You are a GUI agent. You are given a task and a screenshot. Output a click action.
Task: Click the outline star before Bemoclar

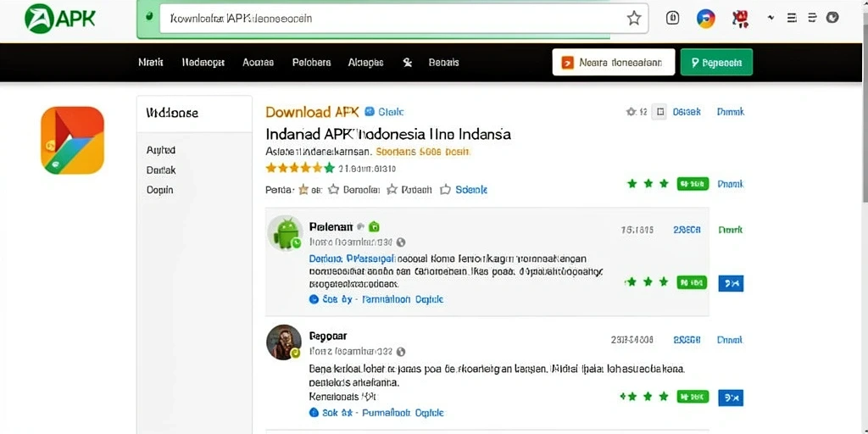(333, 189)
